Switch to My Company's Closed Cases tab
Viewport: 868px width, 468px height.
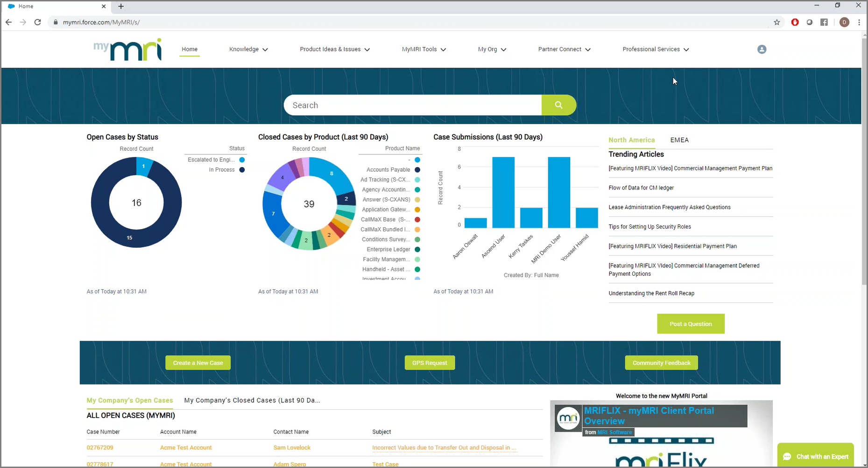[x=252, y=400]
